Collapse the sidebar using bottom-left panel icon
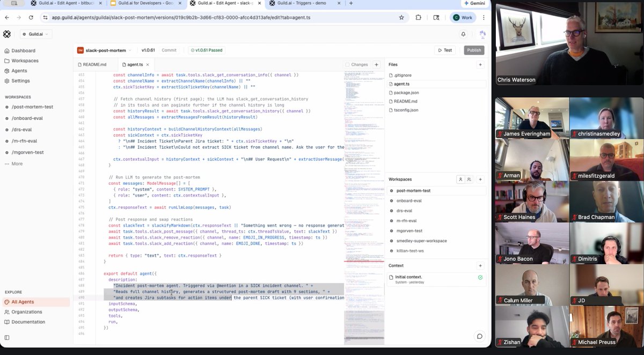Viewport: 644px width, 355px height. click(6, 337)
